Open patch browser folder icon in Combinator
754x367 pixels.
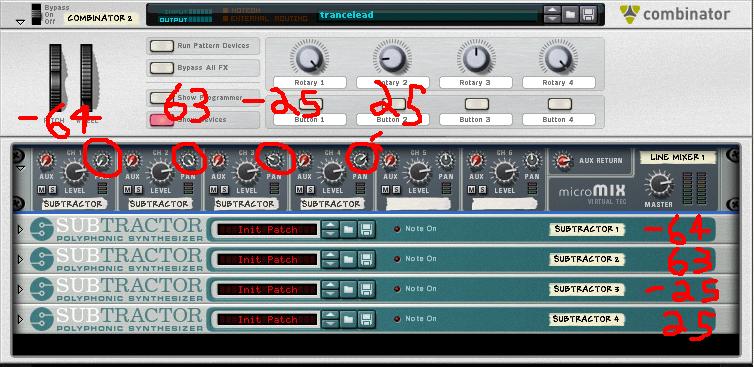coord(570,14)
